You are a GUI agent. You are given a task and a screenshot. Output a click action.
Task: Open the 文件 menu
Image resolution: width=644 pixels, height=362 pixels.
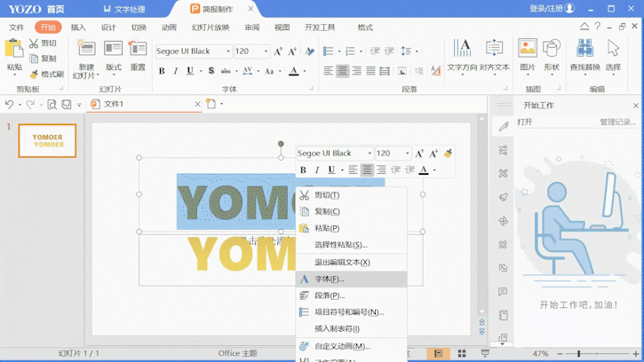coord(16,28)
